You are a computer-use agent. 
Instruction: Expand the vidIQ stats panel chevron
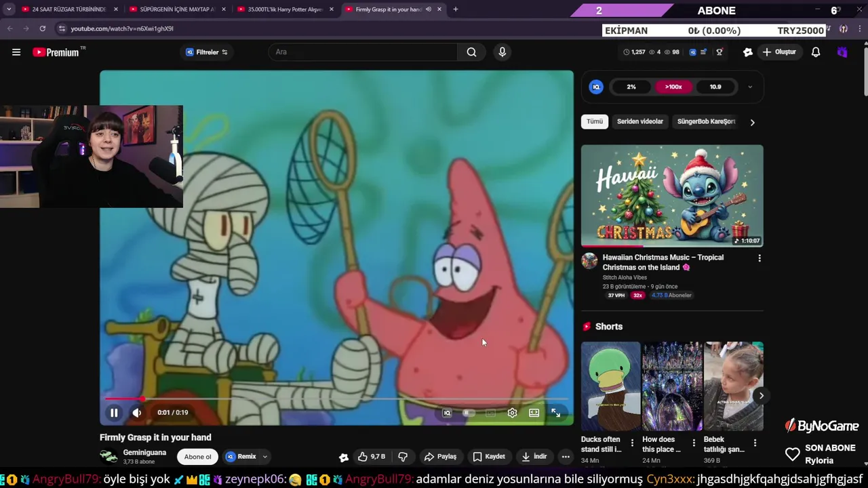pos(750,87)
